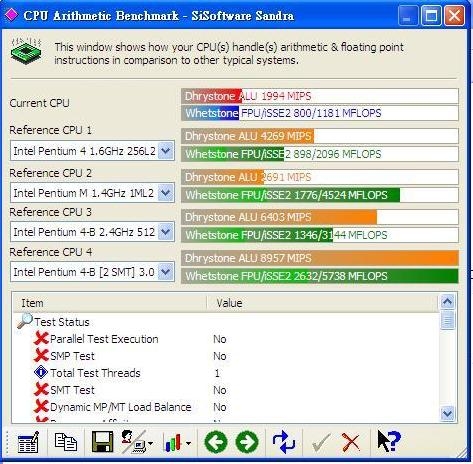Click the green CPU chip icon
Screen dimensions: 473x464
tap(26, 51)
